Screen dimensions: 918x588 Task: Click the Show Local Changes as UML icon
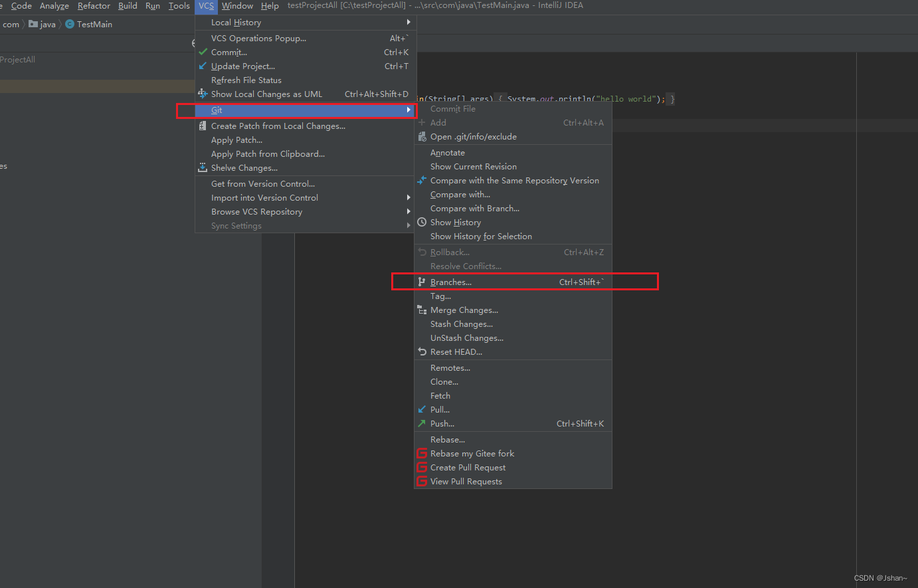pos(203,94)
